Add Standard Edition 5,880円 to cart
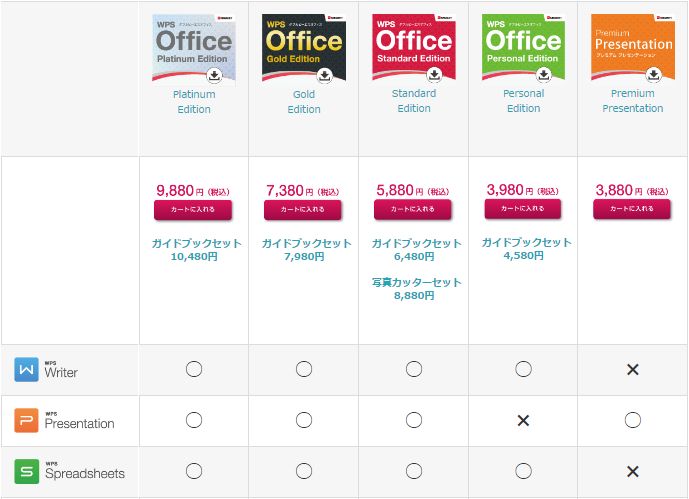This screenshot has width=689, height=499. (413, 210)
